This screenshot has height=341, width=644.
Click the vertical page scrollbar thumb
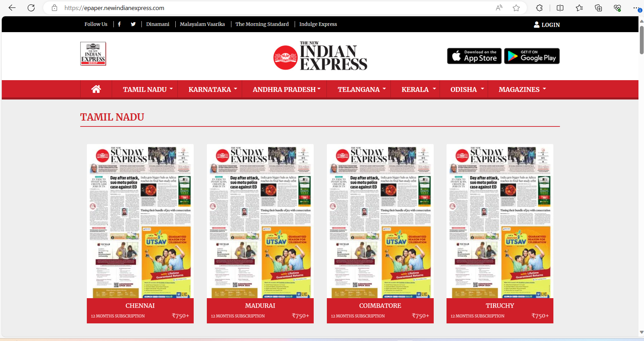click(642, 40)
